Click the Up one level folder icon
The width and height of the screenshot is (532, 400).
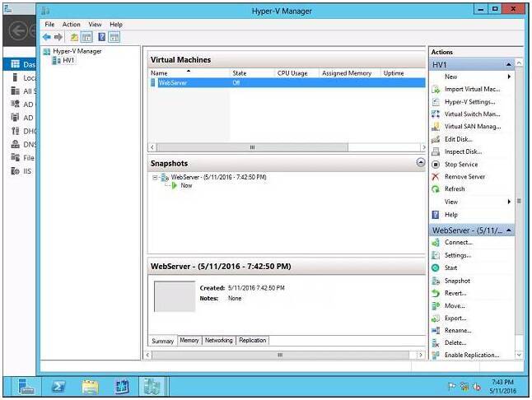click(x=74, y=37)
